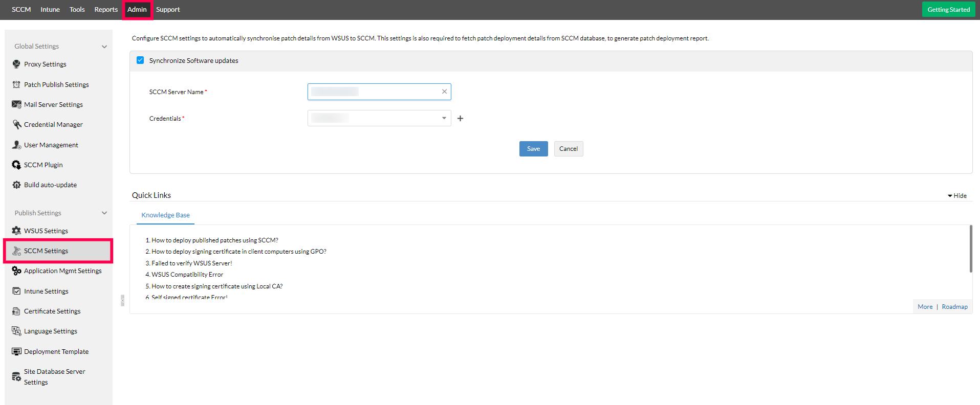Open the Reports menu
980x405 pixels.
[106, 9]
